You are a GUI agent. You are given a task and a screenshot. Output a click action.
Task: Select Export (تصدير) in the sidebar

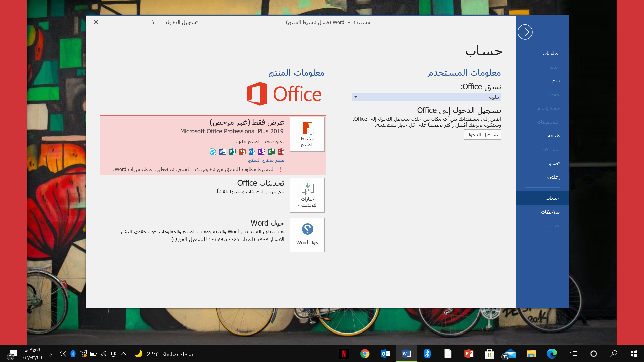[x=542, y=163]
